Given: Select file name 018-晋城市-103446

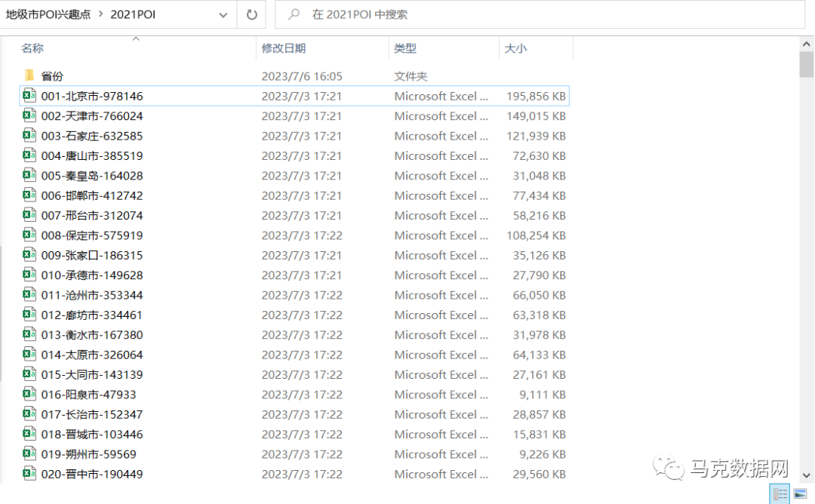Looking at the screenshot, I should coord(92,435).
